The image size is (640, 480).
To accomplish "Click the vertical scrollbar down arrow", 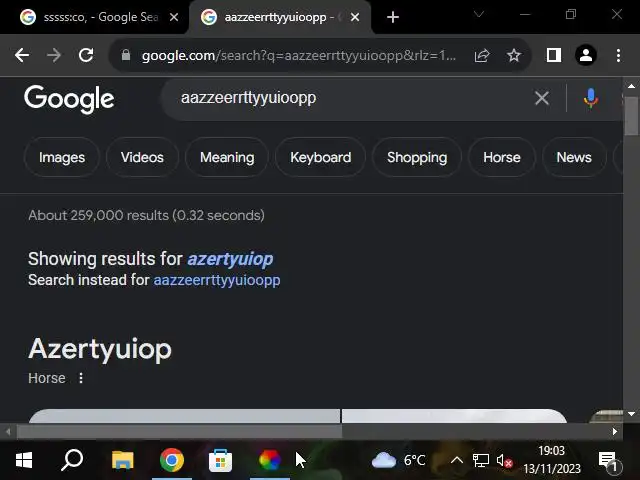I will [x=631, y=414].
